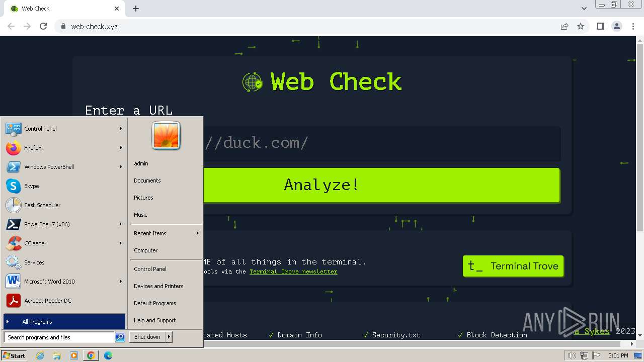
Task: Open the tab search dropdown
Action: (584, 9)
